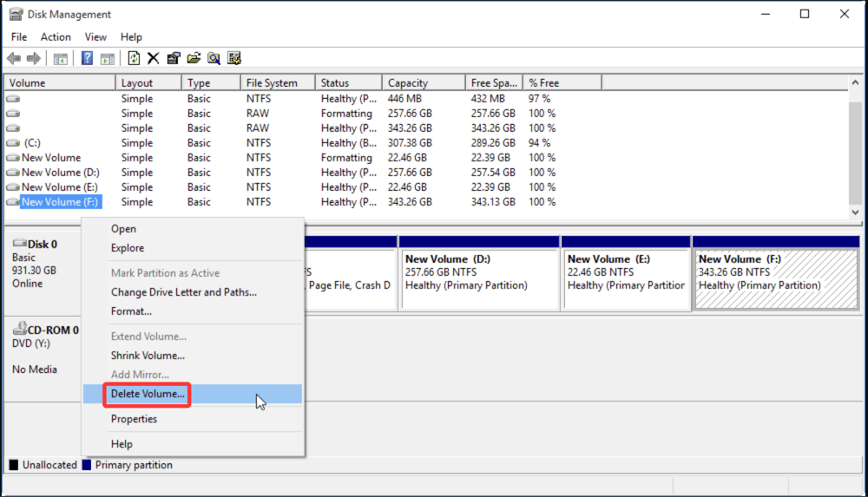Toggle the Show/Hide Action Pane icon
This screenshot has height=497, width=868.
[108, 58]
